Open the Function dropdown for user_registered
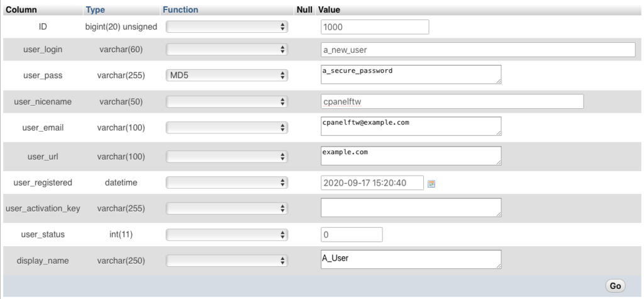The width and height of the screenshot is (644, 299). pos(226,183)
